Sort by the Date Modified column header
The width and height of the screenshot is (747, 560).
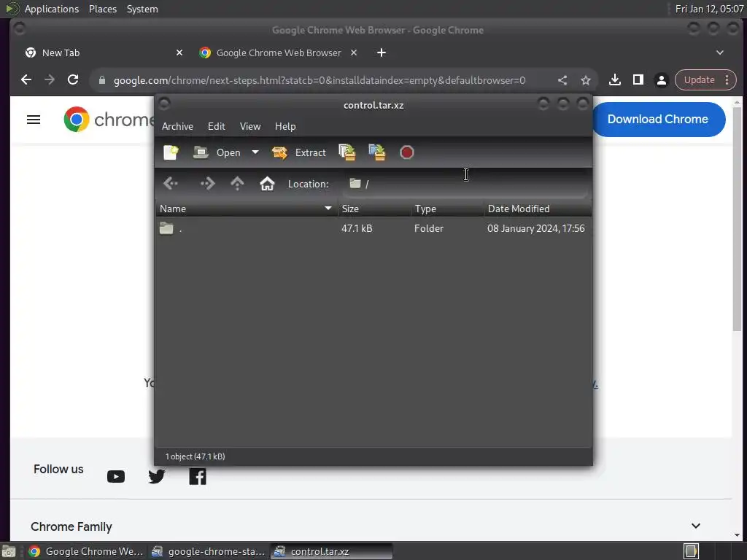click(538, 209)
